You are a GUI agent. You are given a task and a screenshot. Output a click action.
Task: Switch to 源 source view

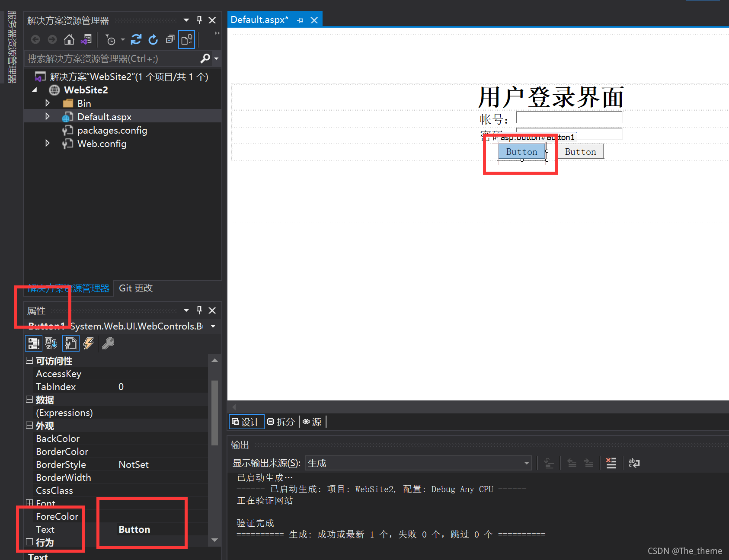(x=312, y=422)
